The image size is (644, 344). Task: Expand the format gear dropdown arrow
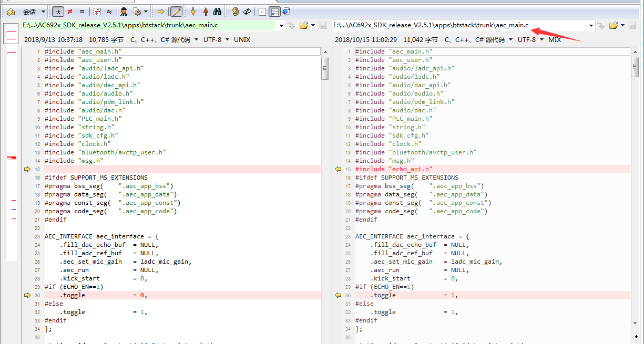146,11
